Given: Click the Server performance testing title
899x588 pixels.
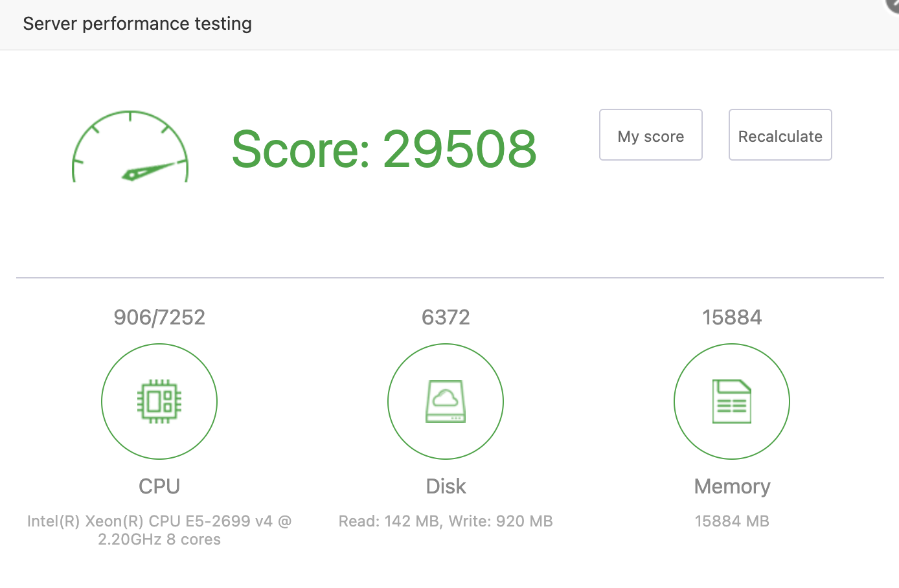Looking at the screenshot, I should pyautogui.click(x=137, y=24).
